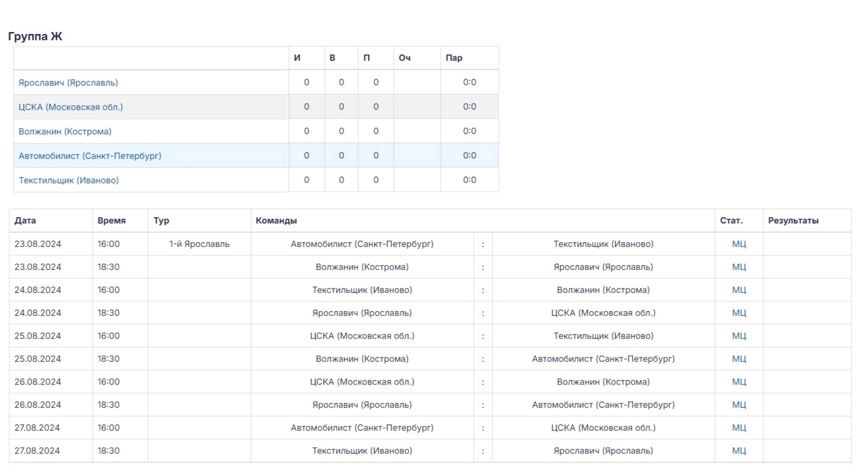Viewport: 868px width, 474px height.
Task: Click МЦ link for 27.08.2024 18:30 match
Action: click(739, 451)
